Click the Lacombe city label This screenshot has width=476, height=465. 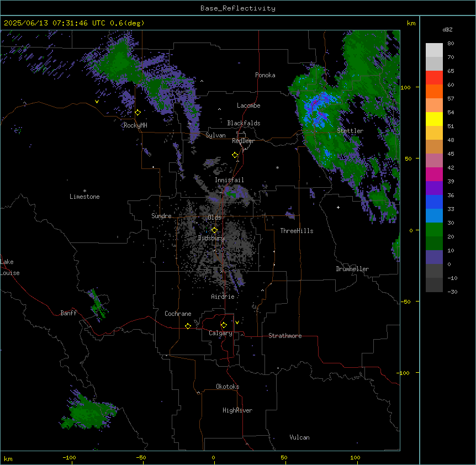click(x=248, y=105)
